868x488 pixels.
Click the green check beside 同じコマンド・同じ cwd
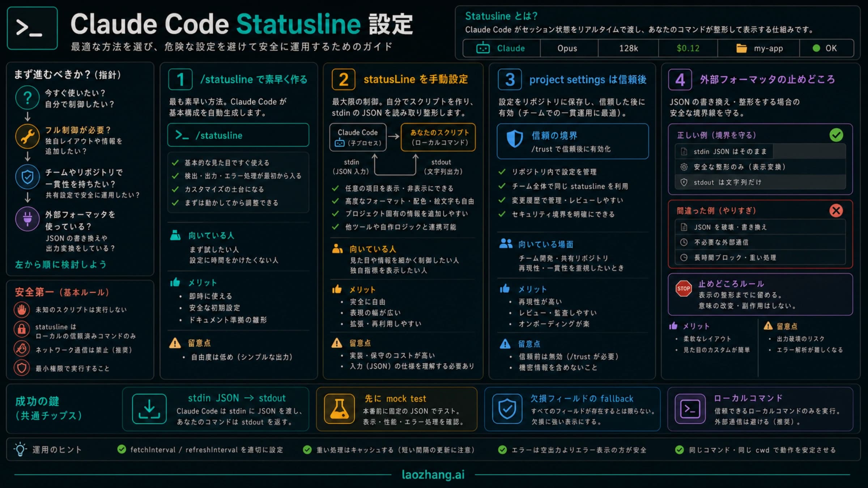(x=680, y=450)
